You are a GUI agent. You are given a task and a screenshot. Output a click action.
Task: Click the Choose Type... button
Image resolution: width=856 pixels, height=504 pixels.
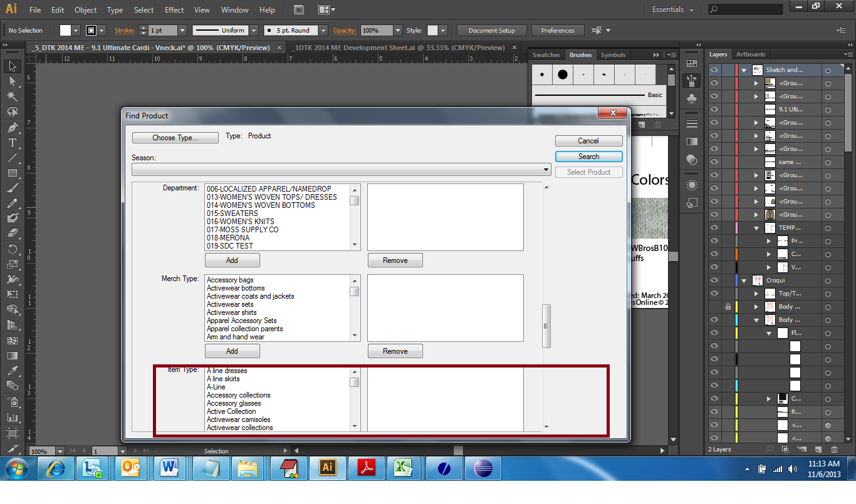(175, 138)
